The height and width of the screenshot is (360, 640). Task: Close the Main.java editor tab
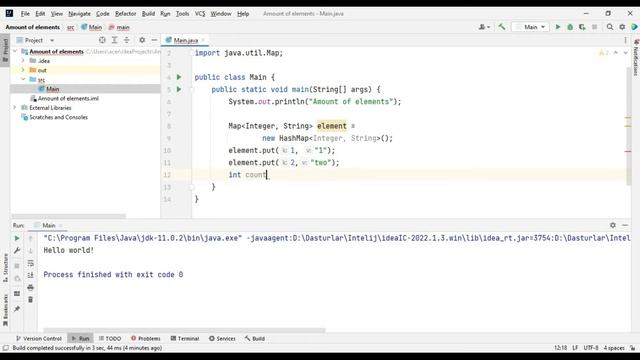click(203, 40)
